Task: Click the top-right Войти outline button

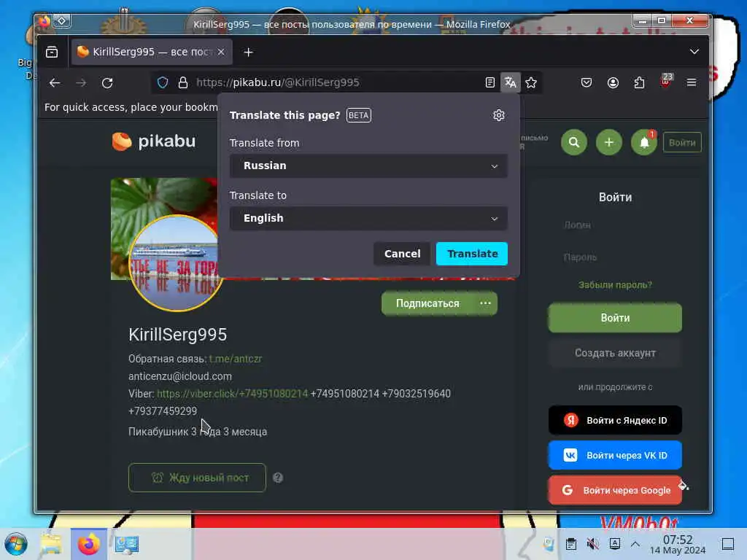Action: tap(682, 142)
